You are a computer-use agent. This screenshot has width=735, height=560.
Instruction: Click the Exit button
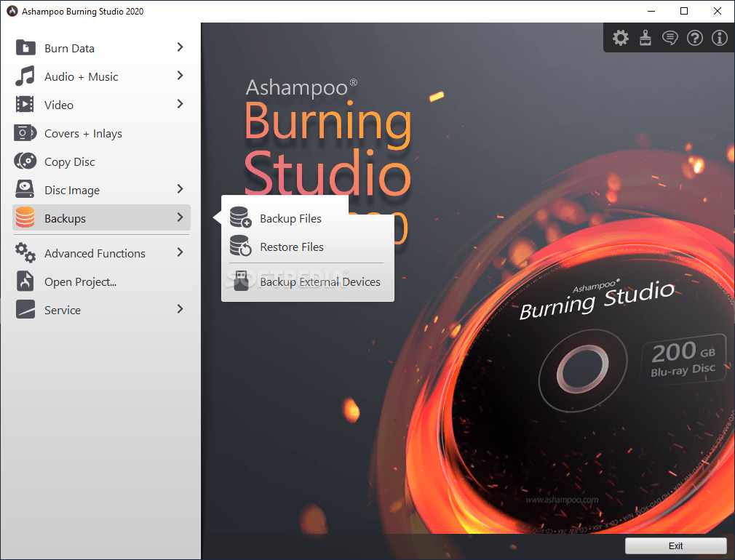(x=675, y=545)
